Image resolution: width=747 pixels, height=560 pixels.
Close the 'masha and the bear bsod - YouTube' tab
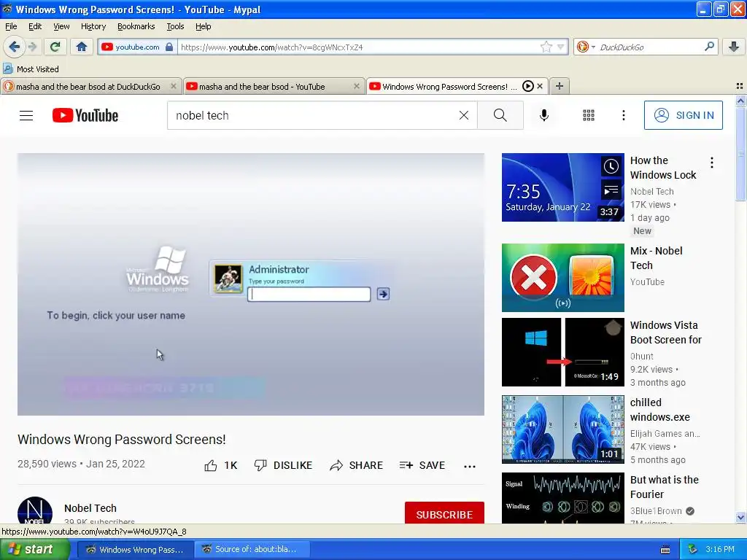tap(356, 86)
